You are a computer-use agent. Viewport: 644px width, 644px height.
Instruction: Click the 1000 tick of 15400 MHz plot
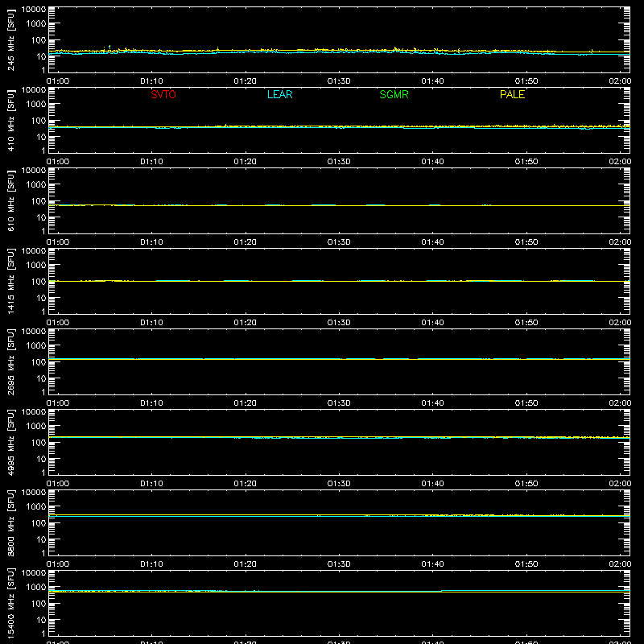click(36, 588)
